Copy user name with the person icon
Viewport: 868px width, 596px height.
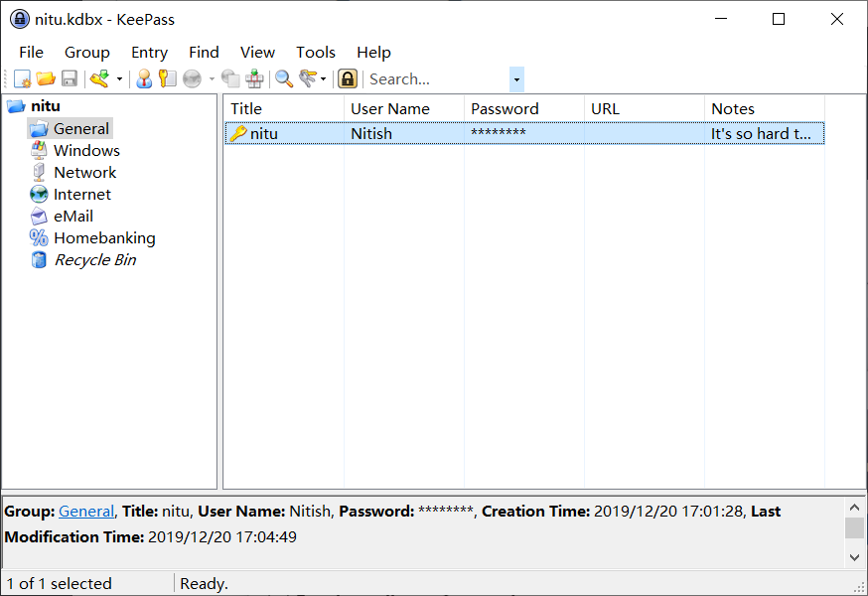[x=144, y=79]
